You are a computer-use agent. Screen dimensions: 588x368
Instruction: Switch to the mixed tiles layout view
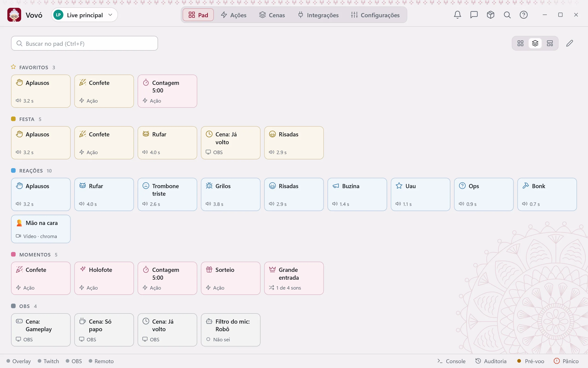tap(550, 43)
